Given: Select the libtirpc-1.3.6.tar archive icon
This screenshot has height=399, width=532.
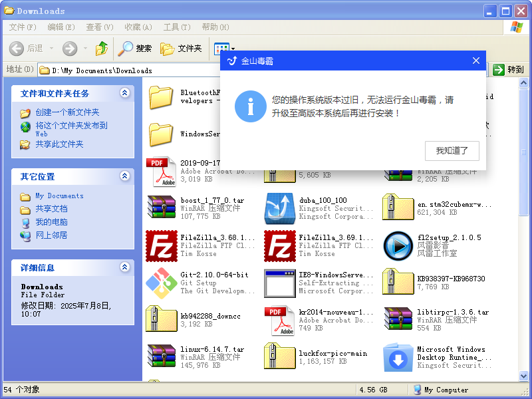Looking at the screenshot, I should pos(398,320).
